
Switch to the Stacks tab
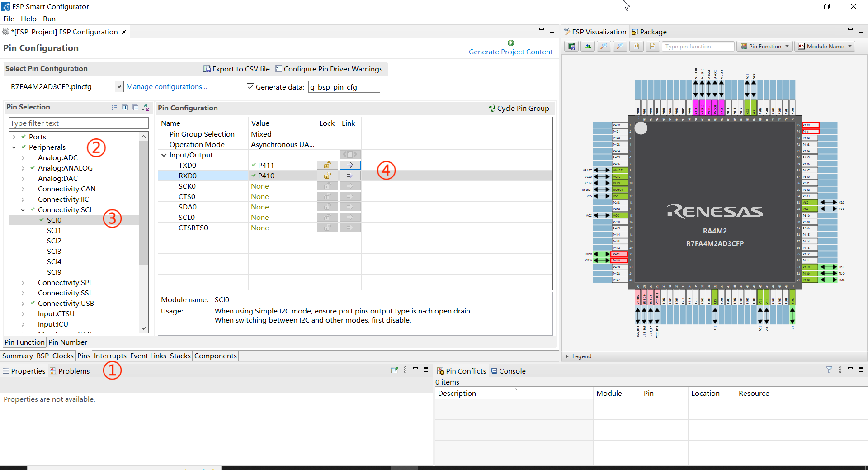180,356
